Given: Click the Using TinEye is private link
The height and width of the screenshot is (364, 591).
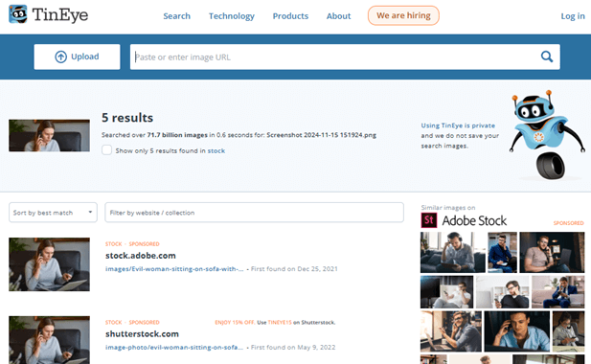Looking at the screenshot, I should [x=458, y=125].
